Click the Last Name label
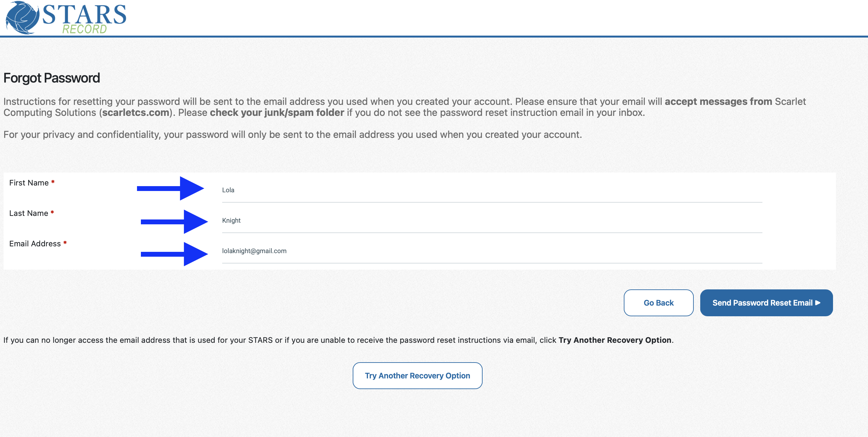 coord(29,213)
